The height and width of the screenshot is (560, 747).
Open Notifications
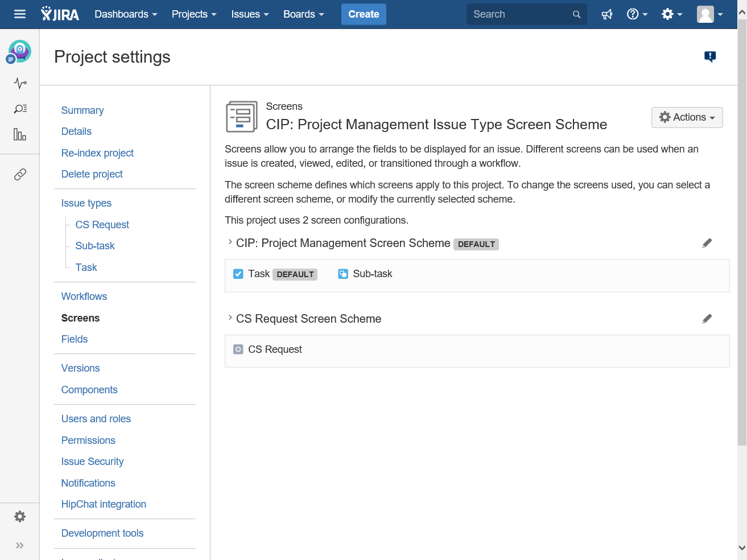(x=88, y=483)
